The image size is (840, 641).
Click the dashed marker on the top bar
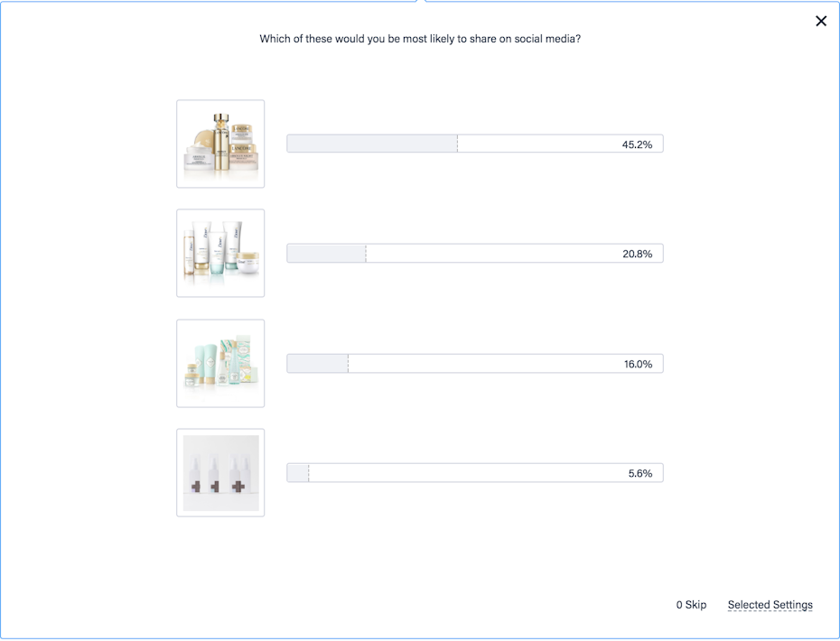[458, 143]
